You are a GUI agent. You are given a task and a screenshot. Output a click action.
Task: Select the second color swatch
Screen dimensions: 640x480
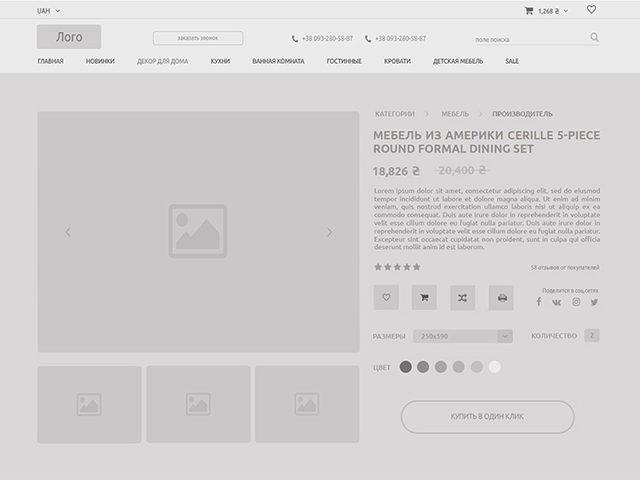423,367
